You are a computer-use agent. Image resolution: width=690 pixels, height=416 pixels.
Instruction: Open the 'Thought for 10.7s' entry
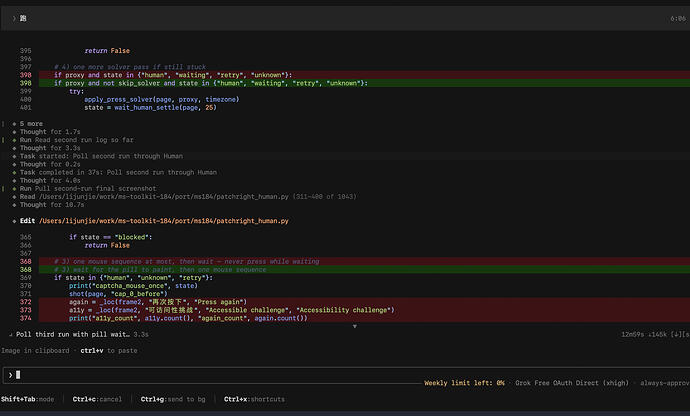click(x=52, y=205)
